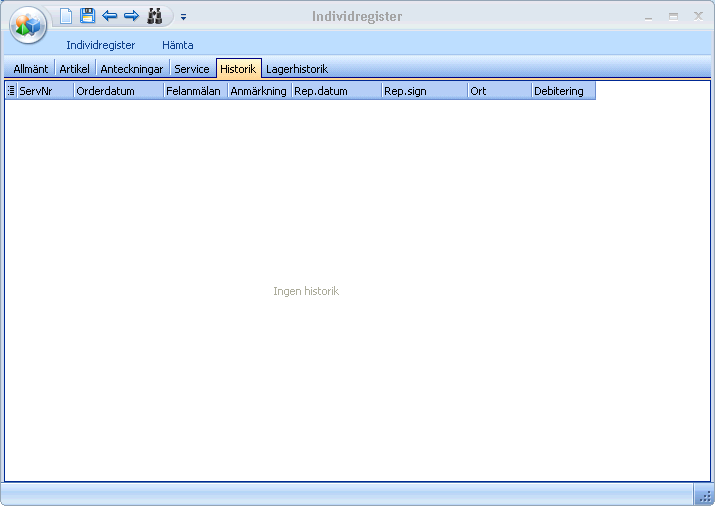
Task: Switch to the Service tab
Action: [191, 69]
